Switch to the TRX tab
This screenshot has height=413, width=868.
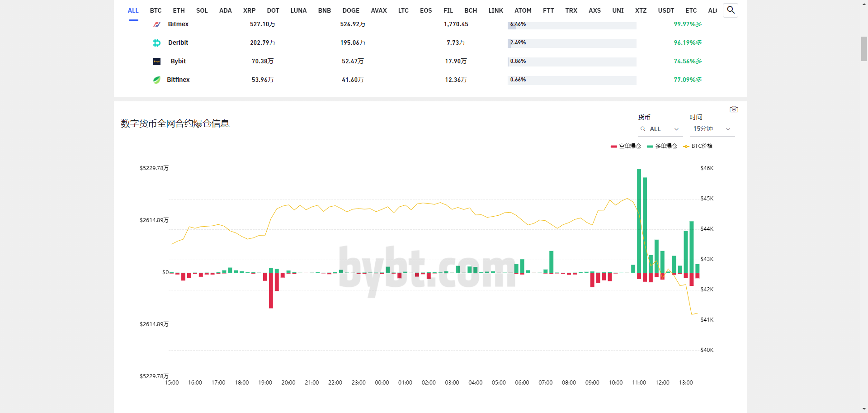point(571,10)
